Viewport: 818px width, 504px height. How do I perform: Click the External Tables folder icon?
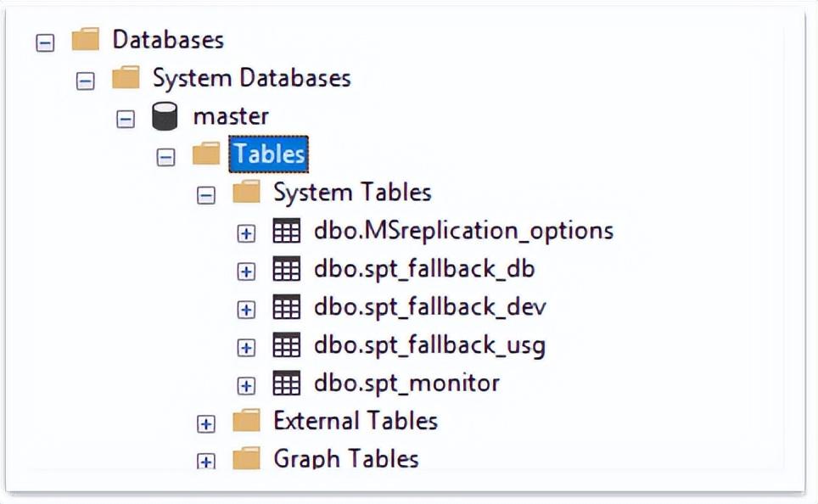pos(246,421)
